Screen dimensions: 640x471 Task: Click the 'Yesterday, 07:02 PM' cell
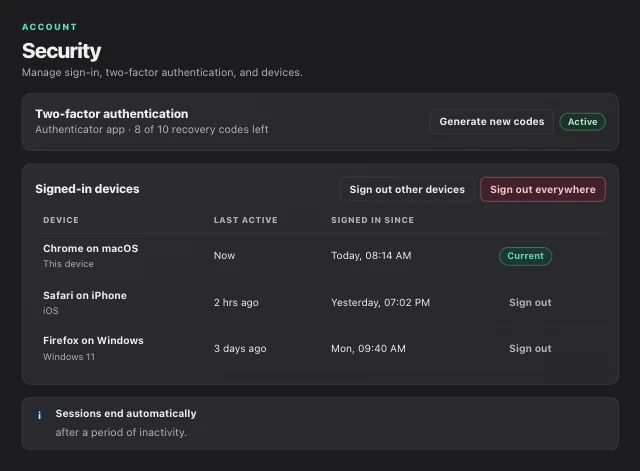point(380,302)
